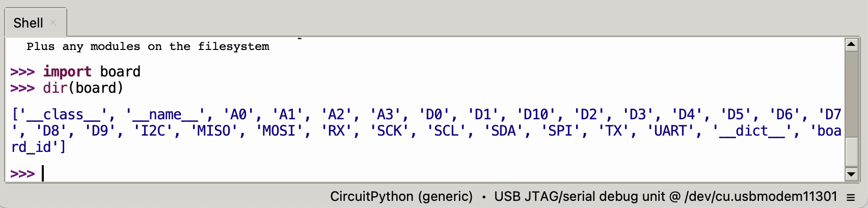Open the interpreter menu hamburger icon
This screenshot has width=868, height=208.
coord(850,197)
